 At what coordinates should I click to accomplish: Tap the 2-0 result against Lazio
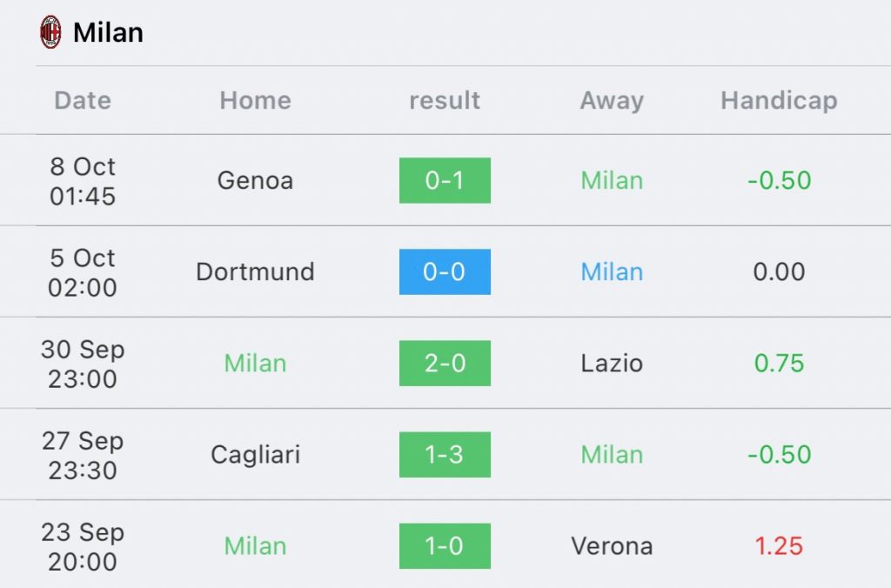click(x=445, y=363)
